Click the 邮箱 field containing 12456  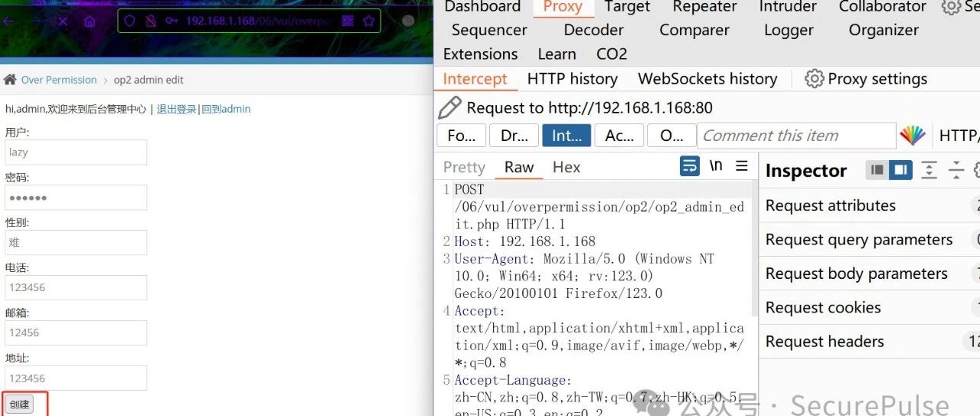pos(76,332)
